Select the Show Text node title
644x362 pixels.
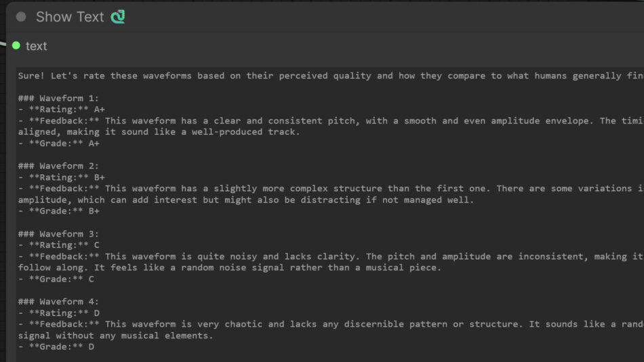[x=70, y=17]
